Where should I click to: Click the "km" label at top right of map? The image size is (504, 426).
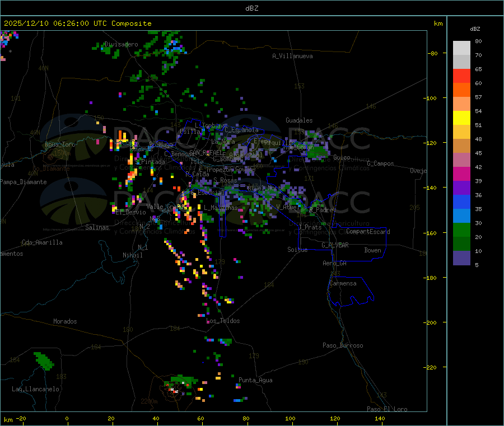(x=438, y=24)
